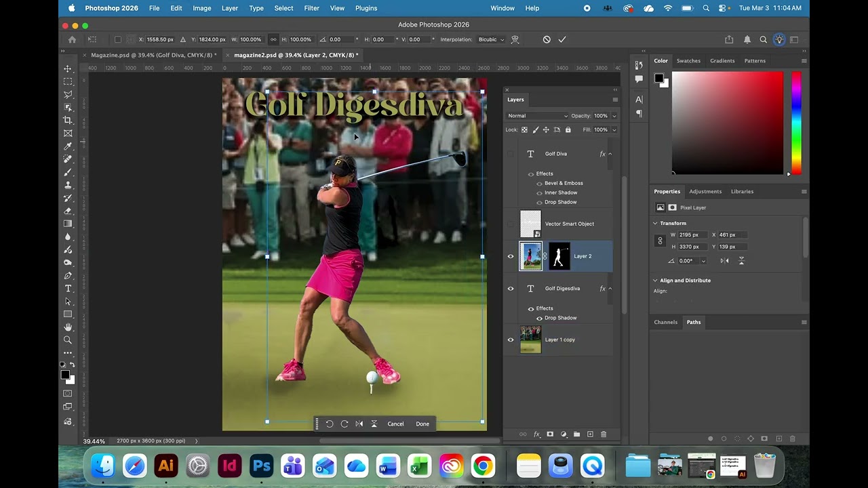Commit transform with the checkmark icon
868x488 pixels.
coord(562,39)
